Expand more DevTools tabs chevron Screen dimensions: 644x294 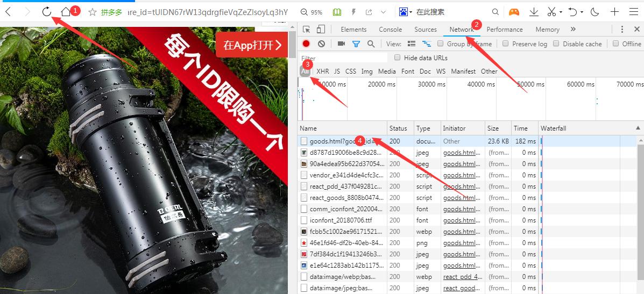click(x=573, y=29)
